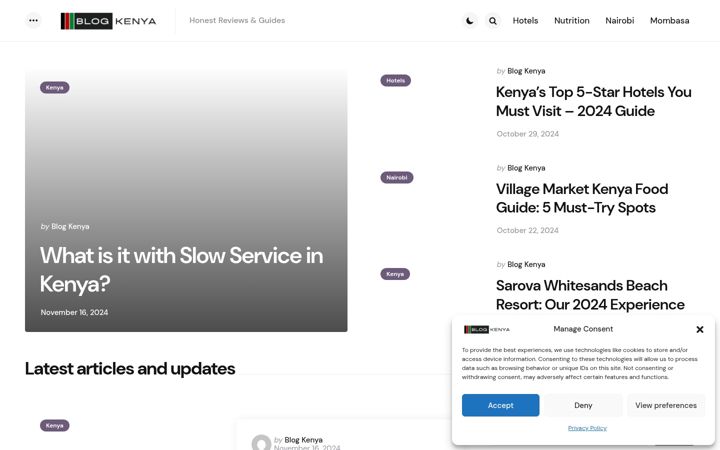The image size is (720, 450).
Task: Click the 'October 29, 2024' date
Action: 528,134
